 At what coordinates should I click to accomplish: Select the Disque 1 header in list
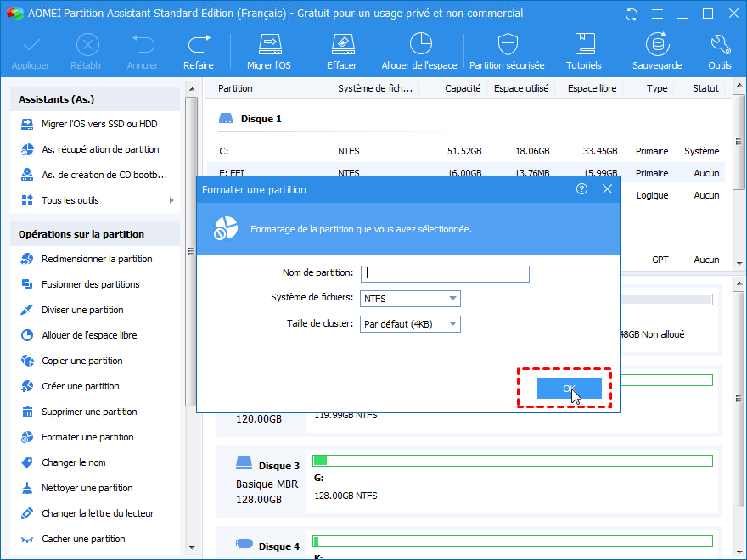pos(261,119)
